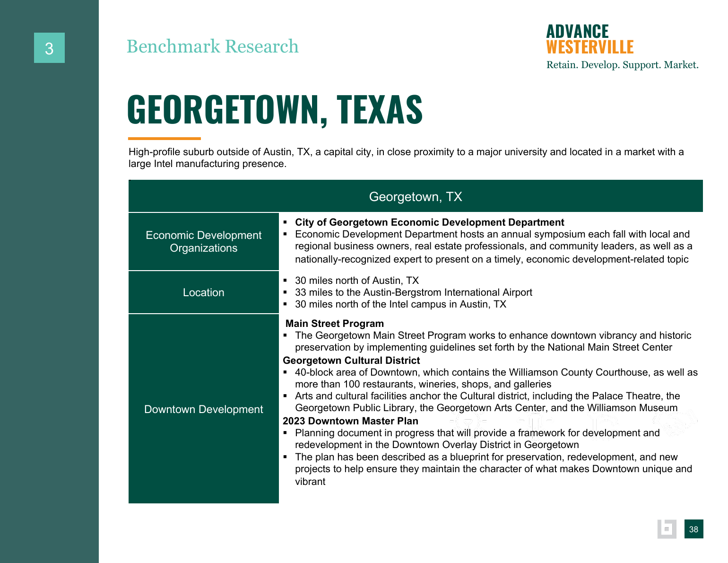Click the Arts and cultural facilities bullet
728x563 pixels.
[x=487, y=402]
